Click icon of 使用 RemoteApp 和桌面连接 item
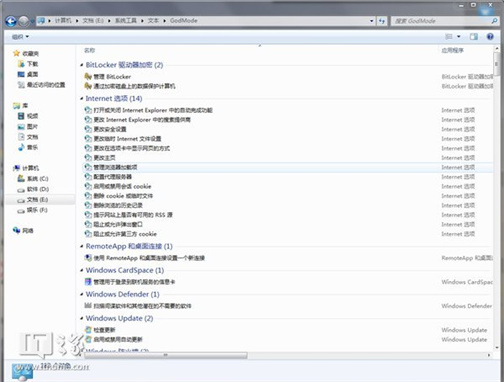 pos(88,258)
